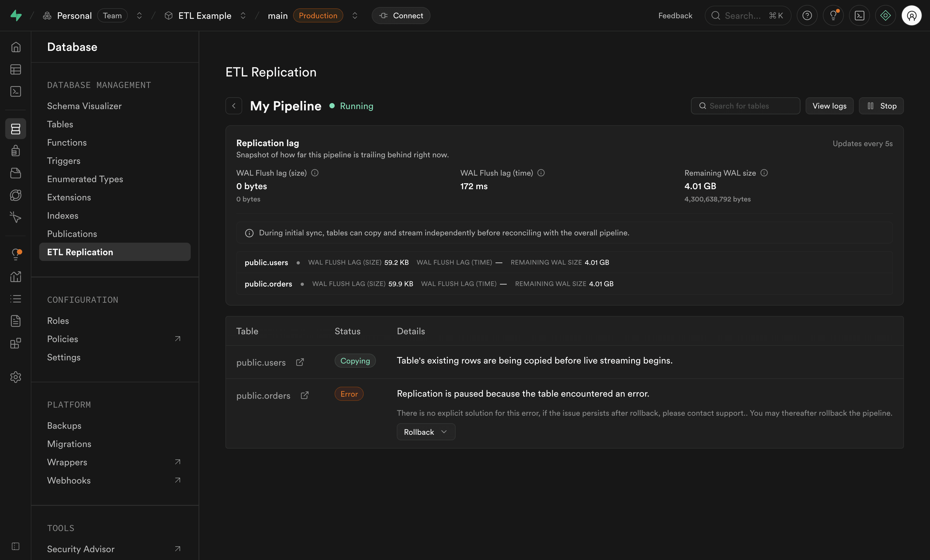Stop the running pipeline

click(881, 106)
